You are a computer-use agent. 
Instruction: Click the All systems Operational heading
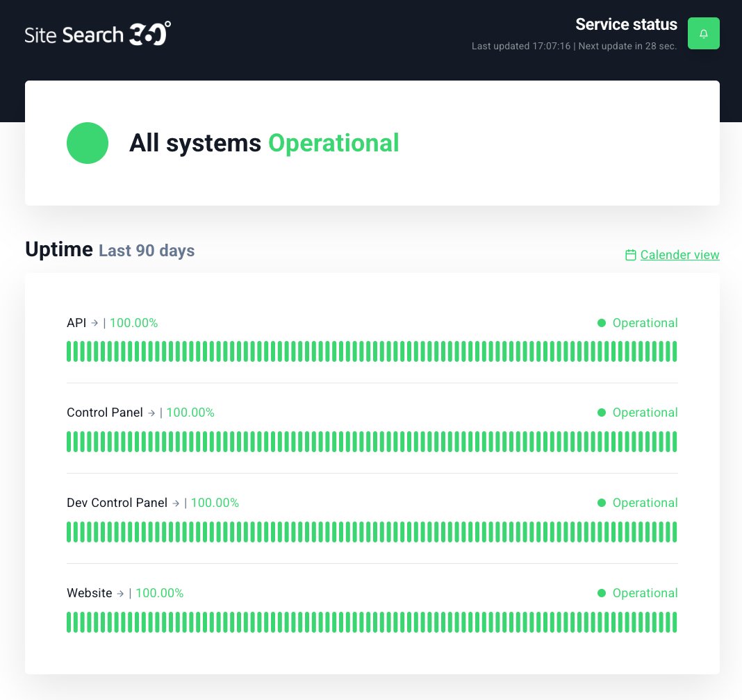point(264,143)
